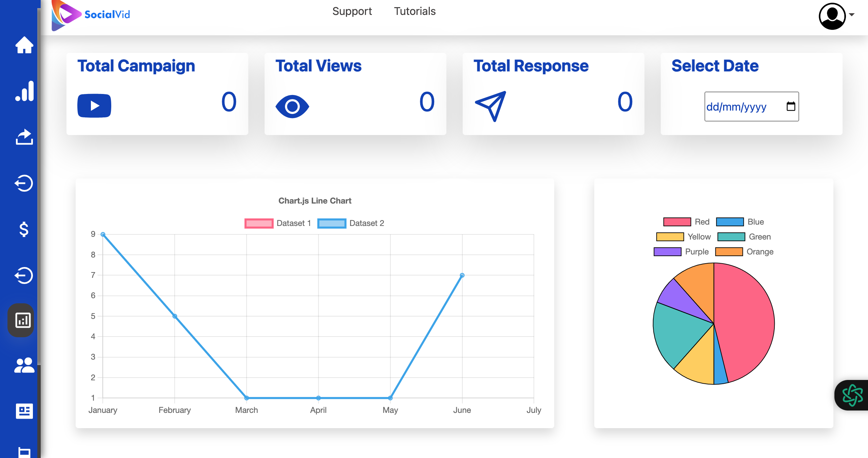This screenshot has width=868, height=458.
Task: Open the calendar date picker icon
Action: (x=791, y=107)
